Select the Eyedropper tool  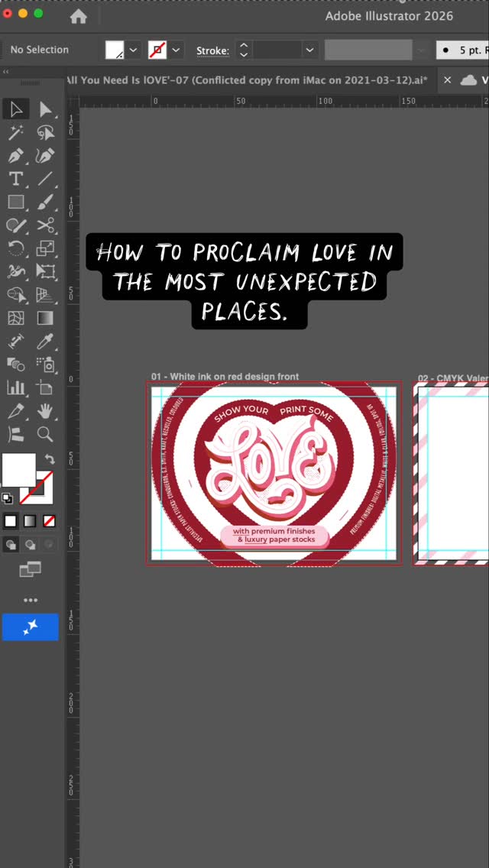46,341
